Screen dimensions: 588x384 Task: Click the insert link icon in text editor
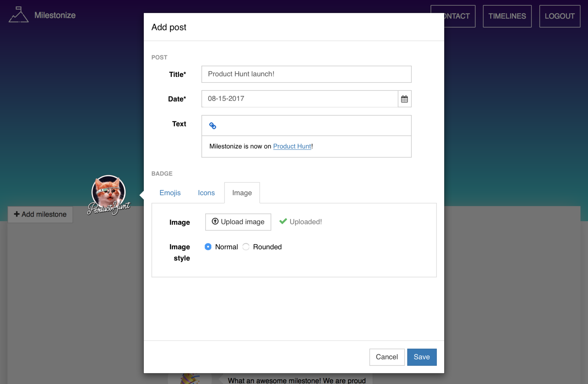pos(212,126)
